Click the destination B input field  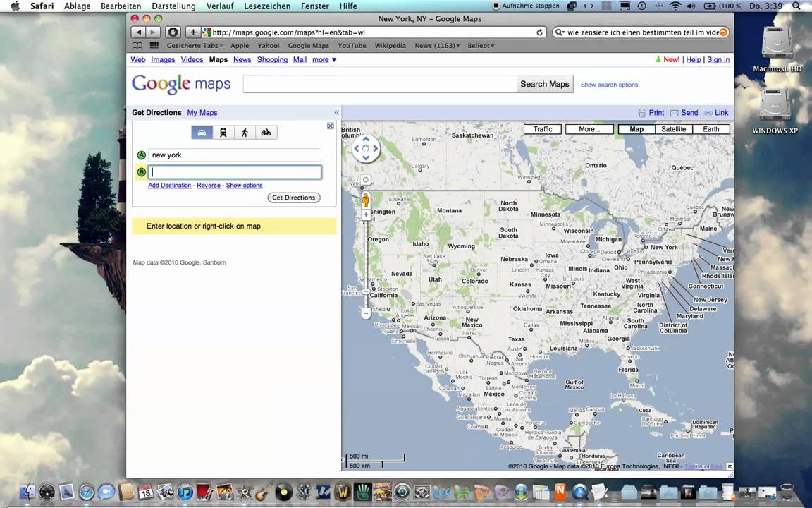(x=235, y=172)
